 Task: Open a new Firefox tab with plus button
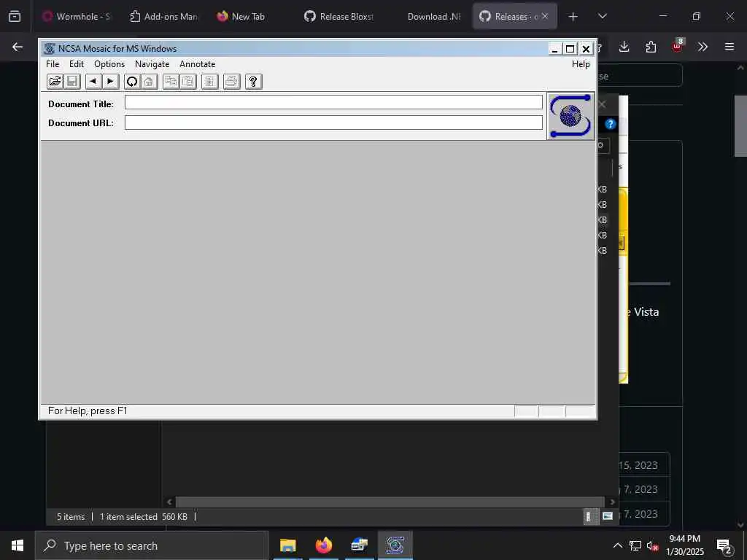click(573, 17)
